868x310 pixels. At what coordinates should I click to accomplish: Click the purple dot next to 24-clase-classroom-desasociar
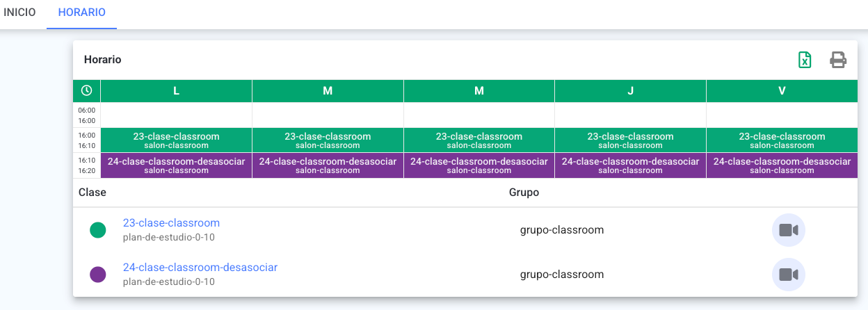pos(98,275)
